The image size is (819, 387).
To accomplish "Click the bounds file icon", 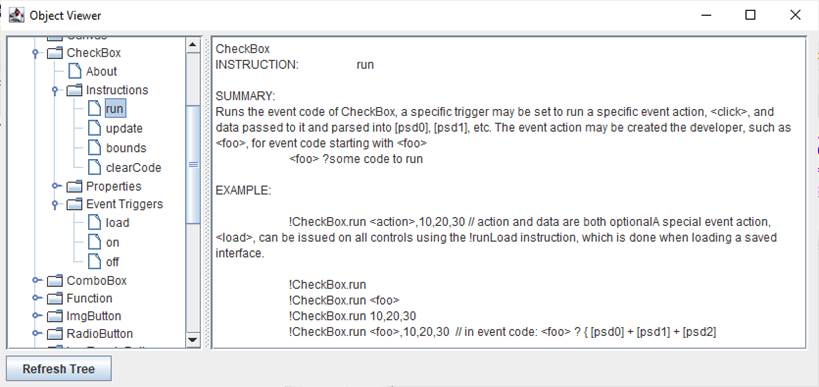I will [95, 148].
